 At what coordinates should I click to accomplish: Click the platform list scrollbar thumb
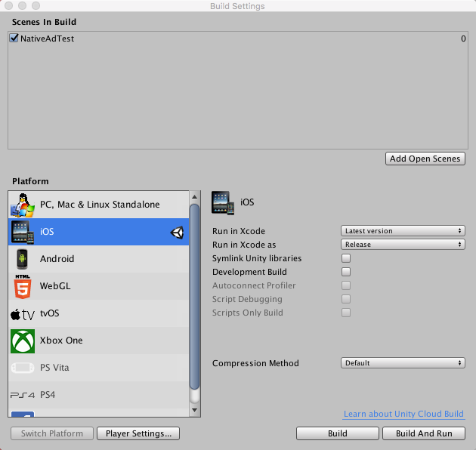coord(195,297)
